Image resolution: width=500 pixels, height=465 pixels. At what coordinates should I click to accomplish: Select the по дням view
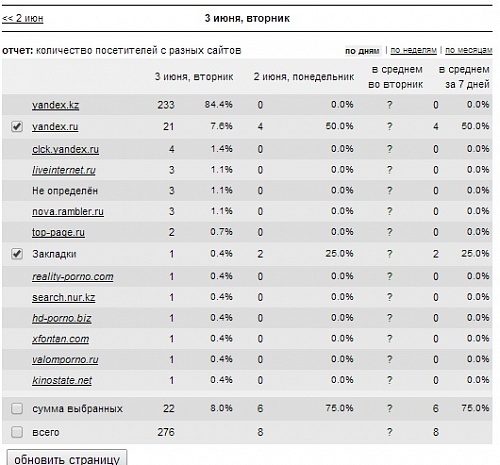[362, 51]
